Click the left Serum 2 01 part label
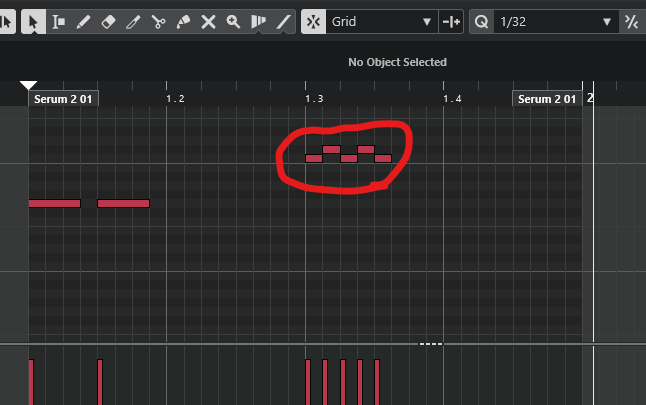Screen dimensions: 646x405 [64, 99]
